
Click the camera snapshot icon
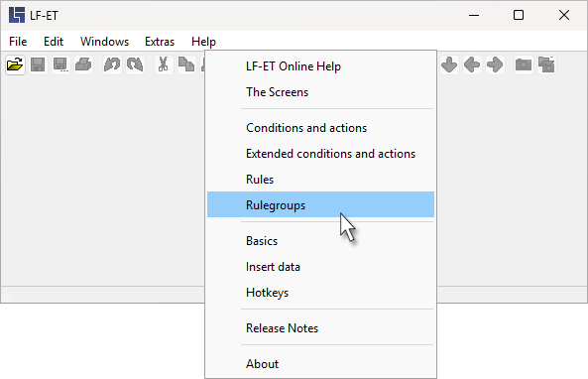pos(524,64)
